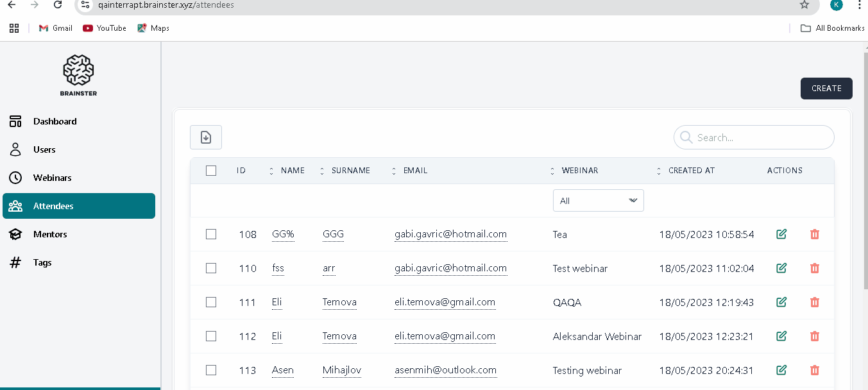Toggle the select-all checkbox in the table header

pyautogui.click(x=211, y=171)
